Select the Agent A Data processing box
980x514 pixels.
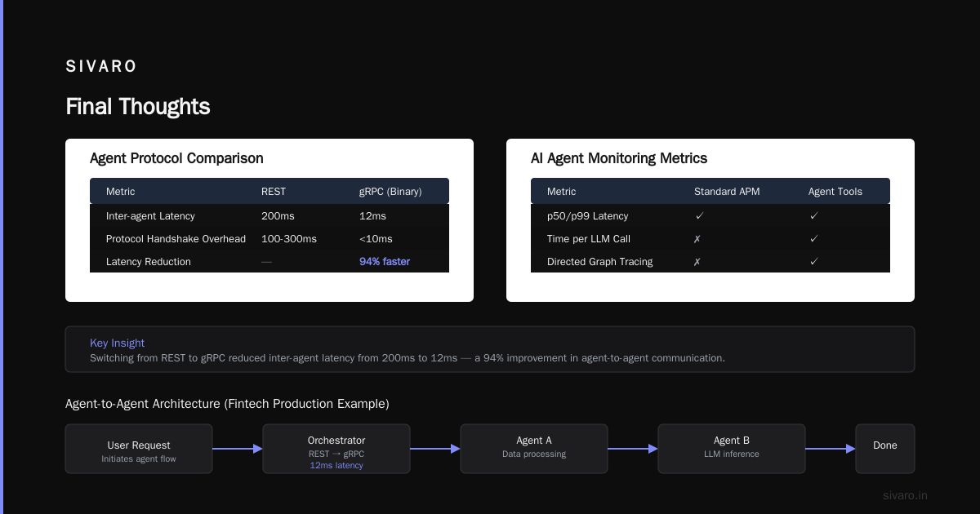point(534,449)
